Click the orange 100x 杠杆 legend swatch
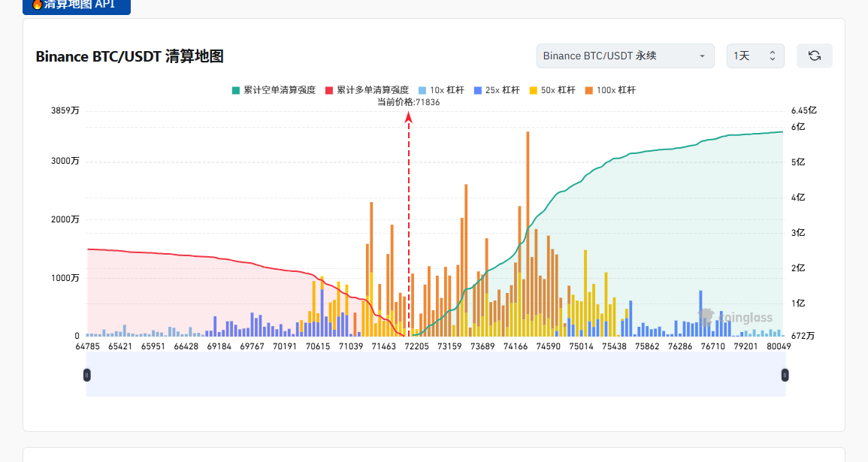Viewport: 868px width, 462px height. (589, 90)
